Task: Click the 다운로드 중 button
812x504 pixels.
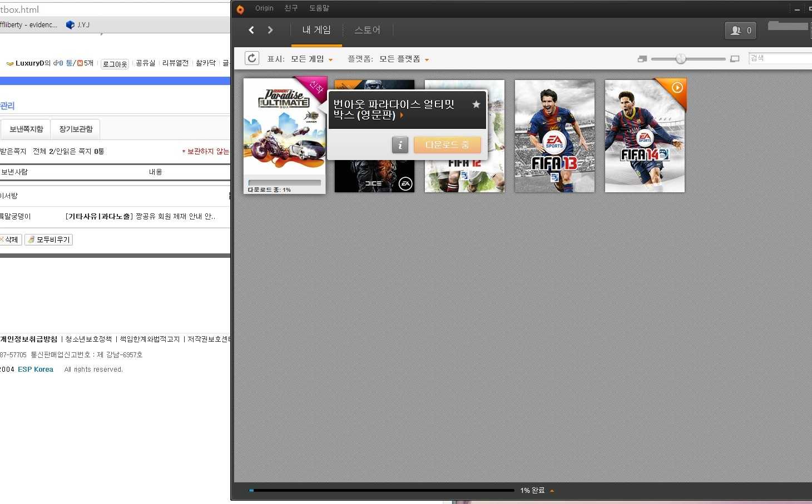Action: [447, 145]
